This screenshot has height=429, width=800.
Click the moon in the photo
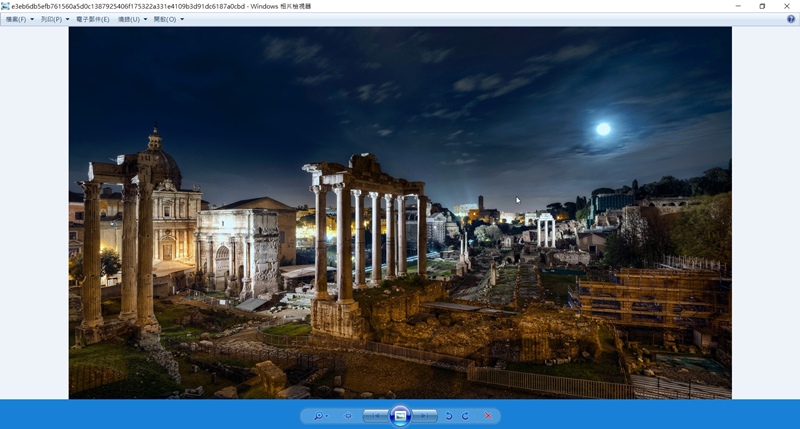point(603,129)
